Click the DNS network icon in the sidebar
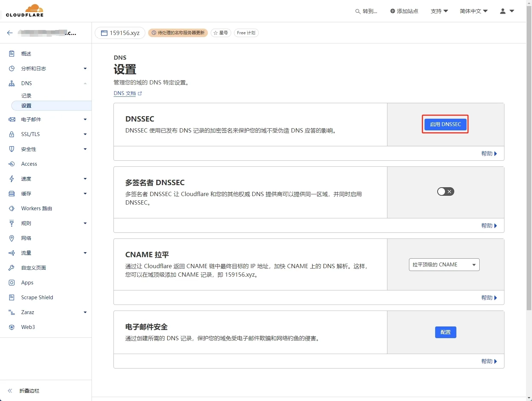Image resolution: width=532 pixels, height=401 pixels. [x=12, y=83]
